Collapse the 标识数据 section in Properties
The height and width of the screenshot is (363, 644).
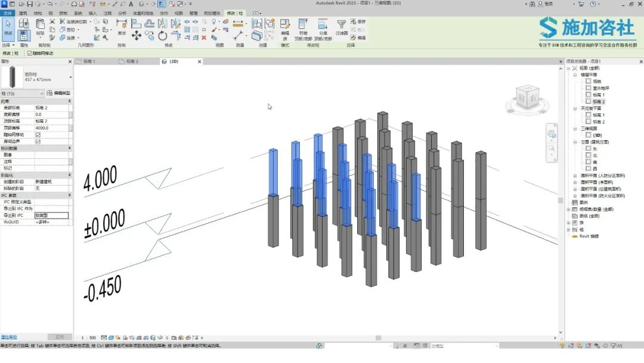click(69, 148)
